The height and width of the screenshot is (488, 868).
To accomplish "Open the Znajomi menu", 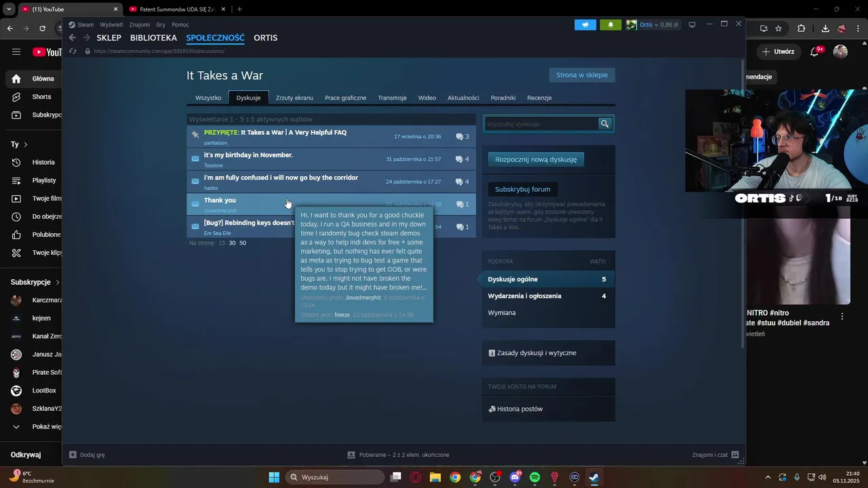I will tap(140, 24).
